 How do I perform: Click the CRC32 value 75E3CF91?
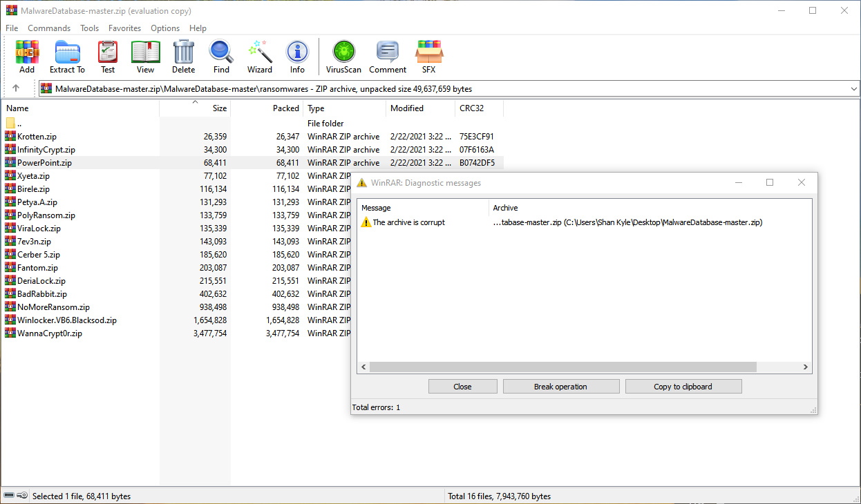477,137
